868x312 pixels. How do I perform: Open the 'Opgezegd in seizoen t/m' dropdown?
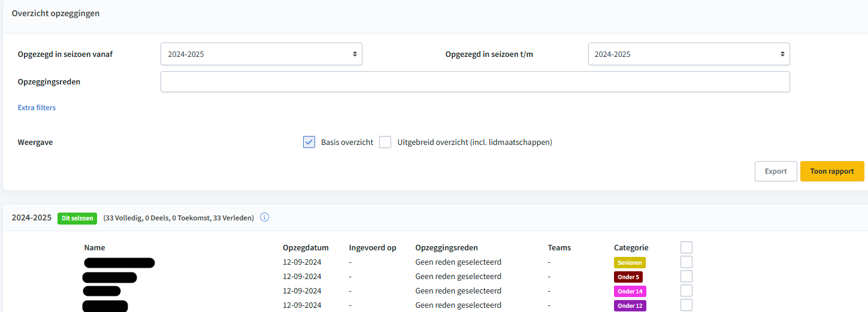click(688, 54)
